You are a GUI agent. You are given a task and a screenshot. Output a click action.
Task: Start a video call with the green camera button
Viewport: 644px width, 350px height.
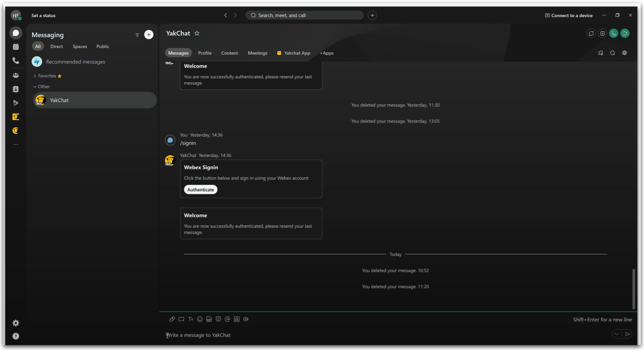pos(625,33)
